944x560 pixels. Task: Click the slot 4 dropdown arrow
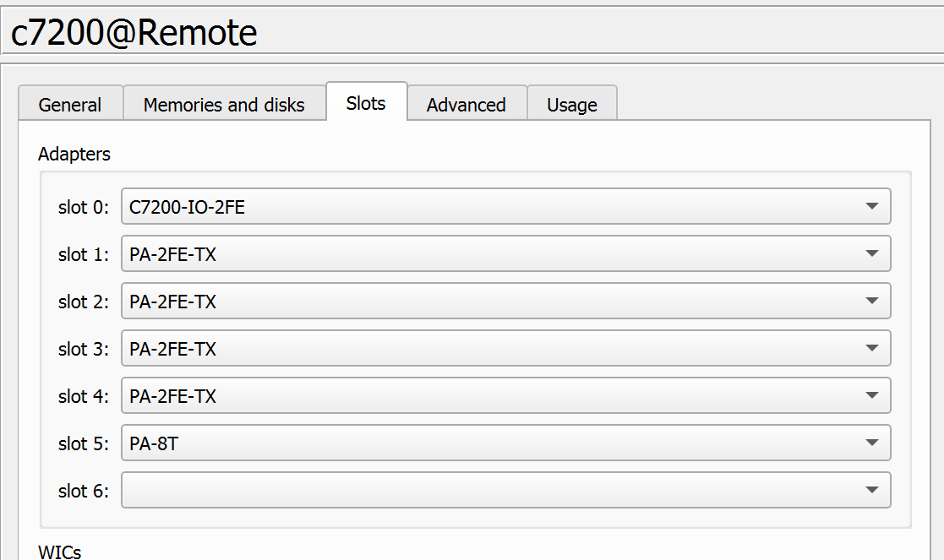(x=872, y=395)
